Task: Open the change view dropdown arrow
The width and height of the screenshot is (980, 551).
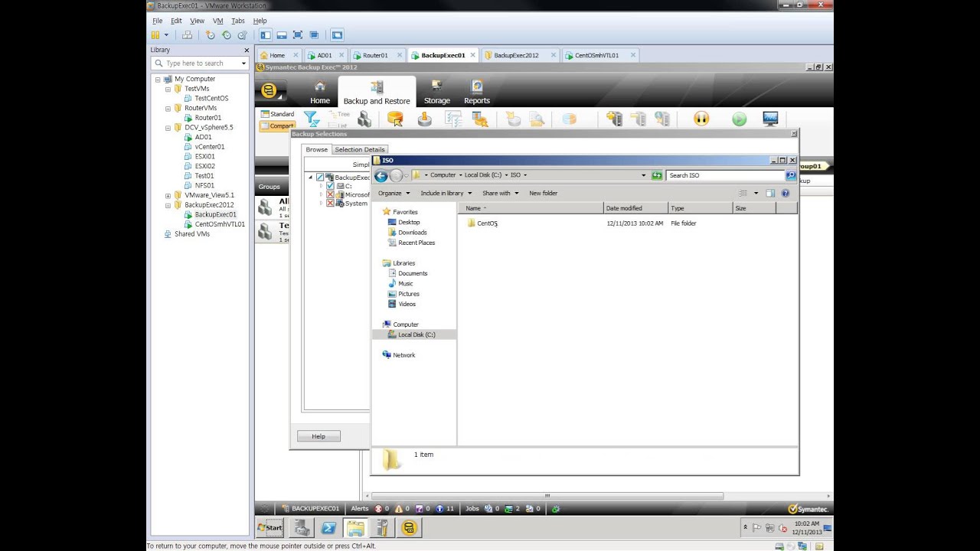Action: tap(756, 194)
